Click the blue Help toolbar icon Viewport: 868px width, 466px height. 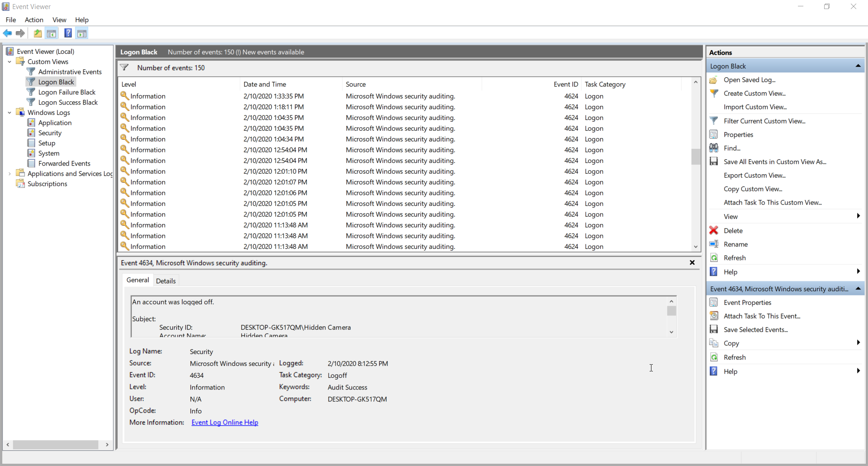[68, 33]
